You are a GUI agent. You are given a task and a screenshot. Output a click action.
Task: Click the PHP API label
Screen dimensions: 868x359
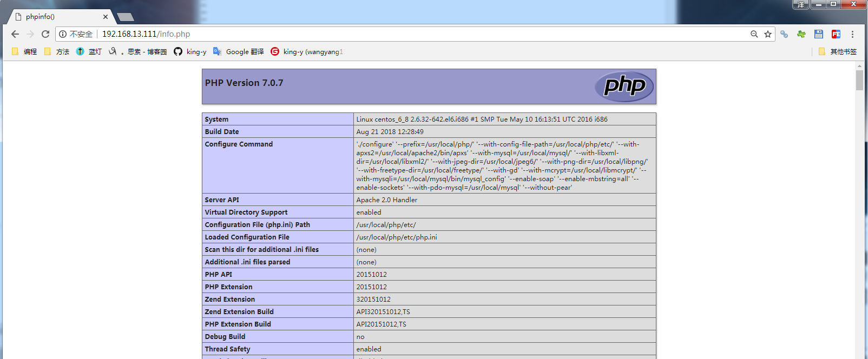[219, 274]
